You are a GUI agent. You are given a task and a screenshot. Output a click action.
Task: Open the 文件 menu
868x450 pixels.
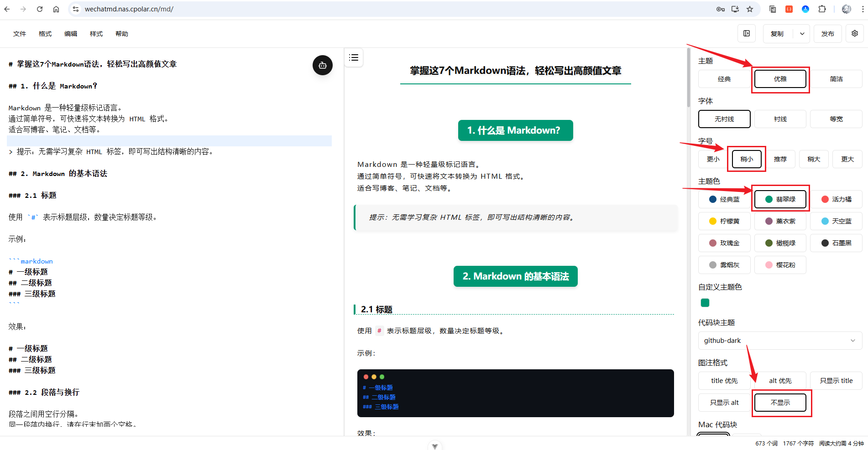tap(20, 34)
